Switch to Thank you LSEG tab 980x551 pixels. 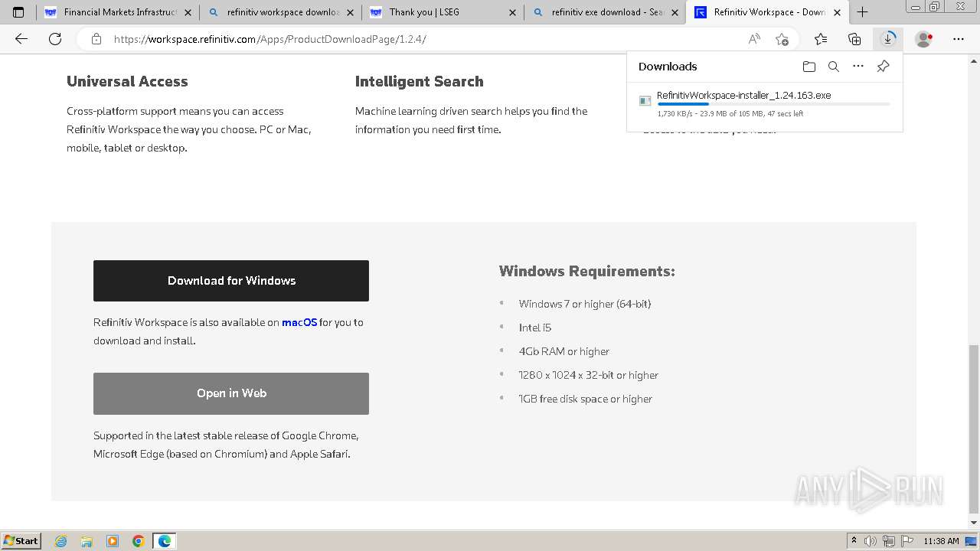point(443,12)
